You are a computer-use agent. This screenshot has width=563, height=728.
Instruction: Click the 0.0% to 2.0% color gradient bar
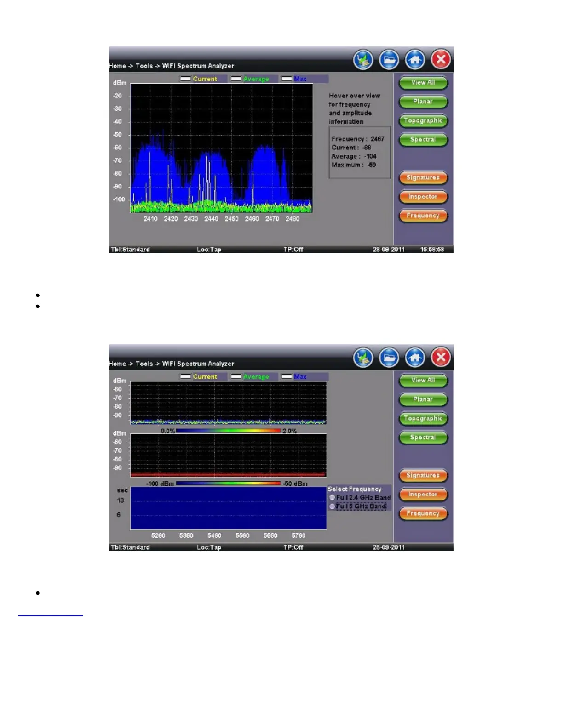coord(228,431)
